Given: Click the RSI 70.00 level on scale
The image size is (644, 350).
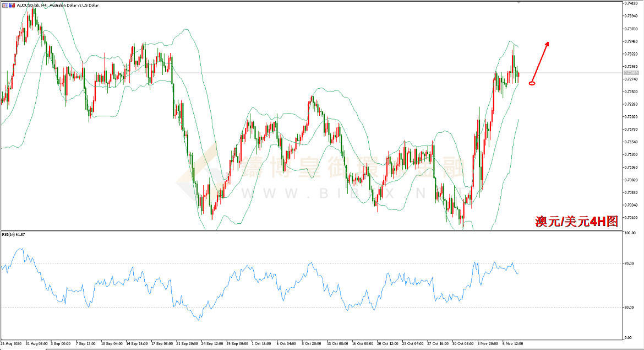Looking at the screenshot, I should (x=629, y=263).
